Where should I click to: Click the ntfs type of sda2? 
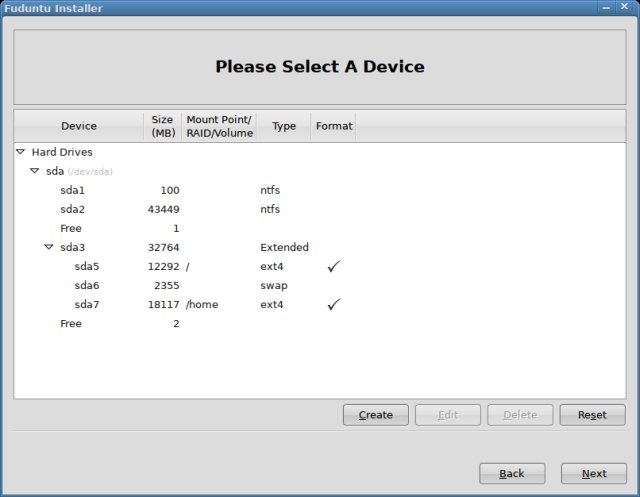click(270, 209)
